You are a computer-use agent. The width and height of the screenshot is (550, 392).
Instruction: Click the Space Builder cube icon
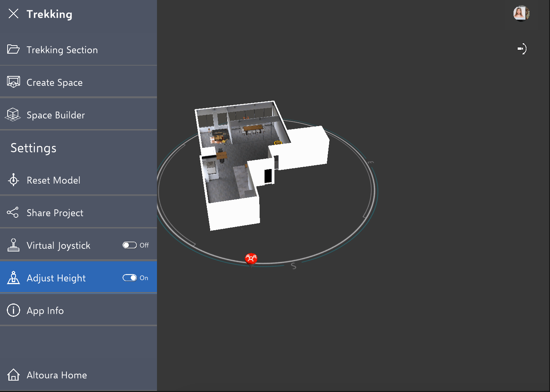coord(13,115)
